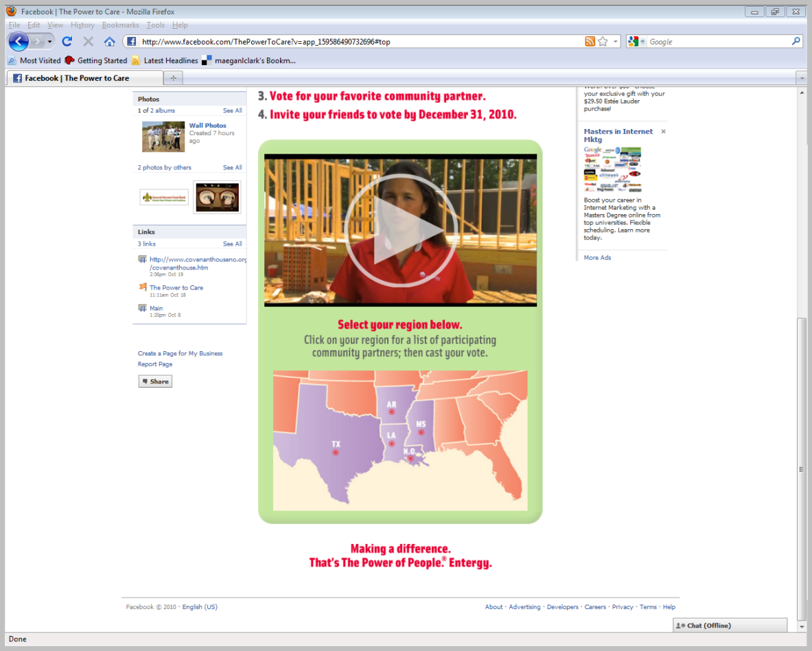Open the Bookmarks menu
Screen dimensions: 812x651
120,25
